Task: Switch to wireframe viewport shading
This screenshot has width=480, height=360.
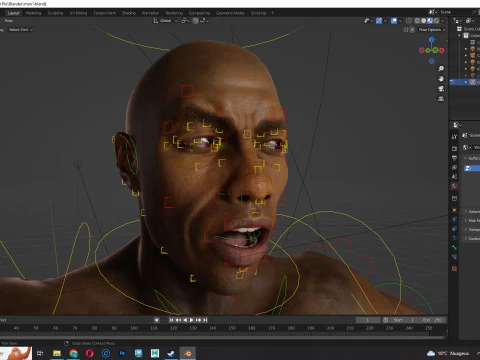Action: pos(417,21)
